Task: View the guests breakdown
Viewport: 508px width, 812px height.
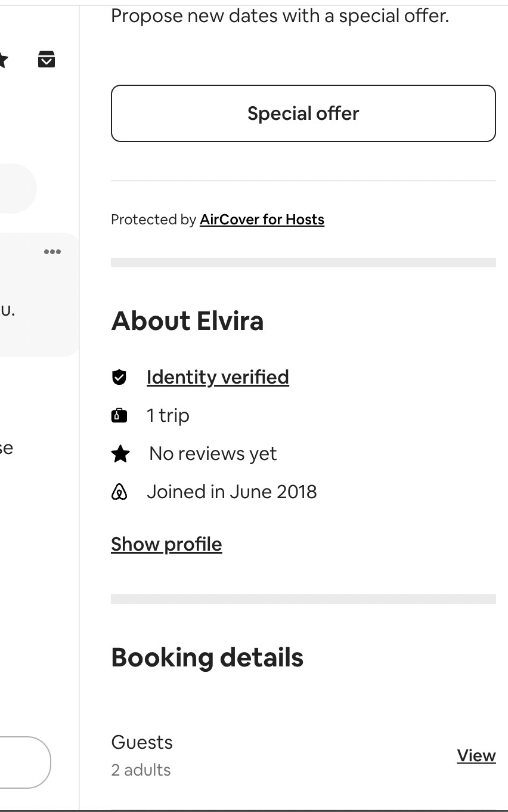Action: [476, 755]
